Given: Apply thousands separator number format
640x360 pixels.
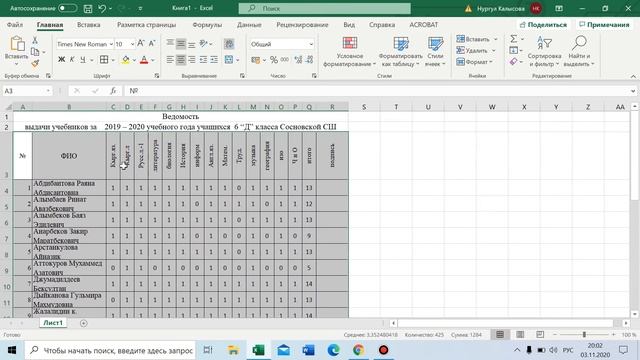Looking at the screenshot, I should click(x=285, y=60).
